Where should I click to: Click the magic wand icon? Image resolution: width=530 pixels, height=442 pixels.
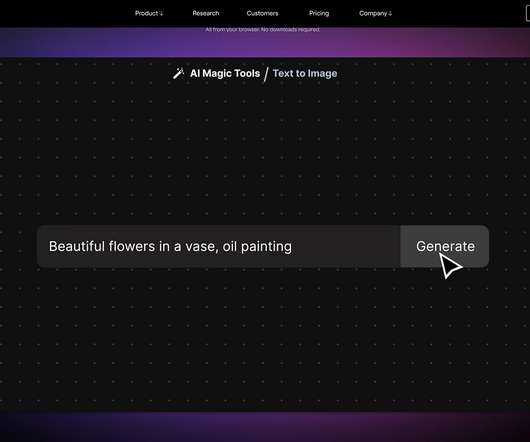pos(178,73)
